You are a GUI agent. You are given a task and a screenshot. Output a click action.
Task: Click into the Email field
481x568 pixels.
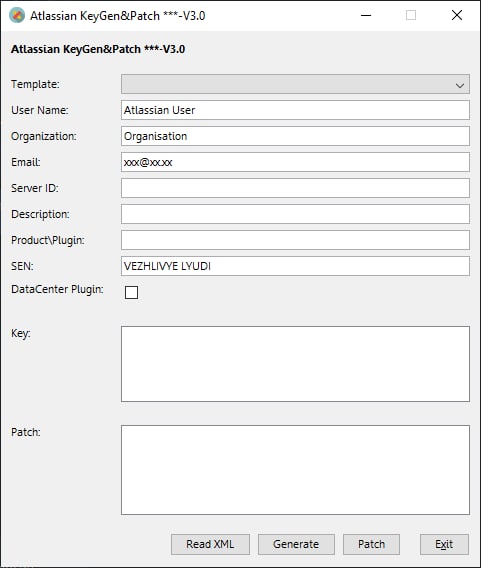(x=295, y=162)
